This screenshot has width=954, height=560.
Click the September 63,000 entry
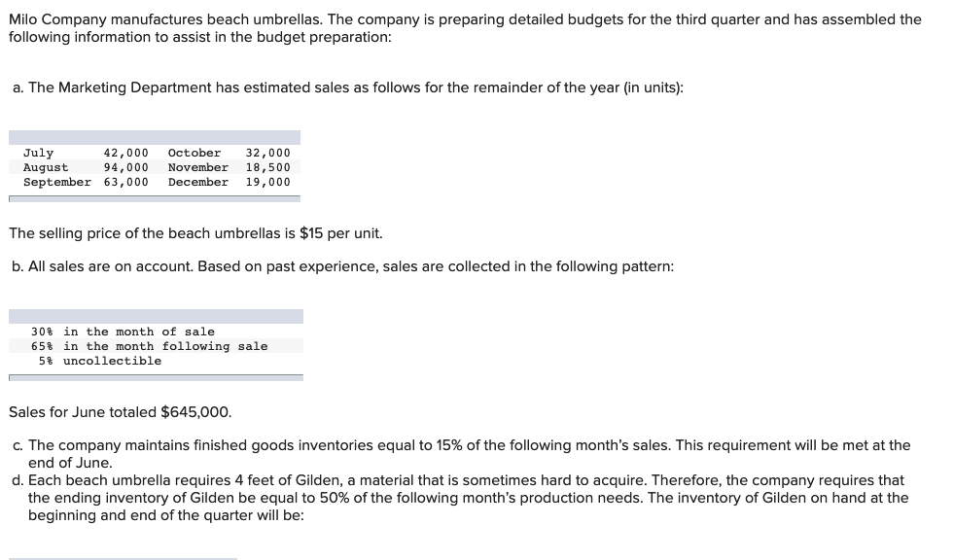pyautogui.click(x=125, y=182)
